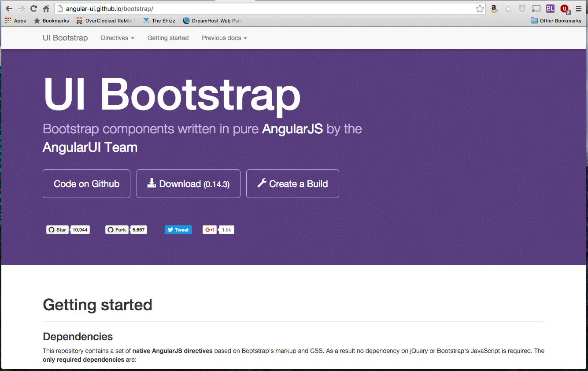Go to Getting started in navbar
The height and width of the screenshot is (371, 588).
coord(168,38)
